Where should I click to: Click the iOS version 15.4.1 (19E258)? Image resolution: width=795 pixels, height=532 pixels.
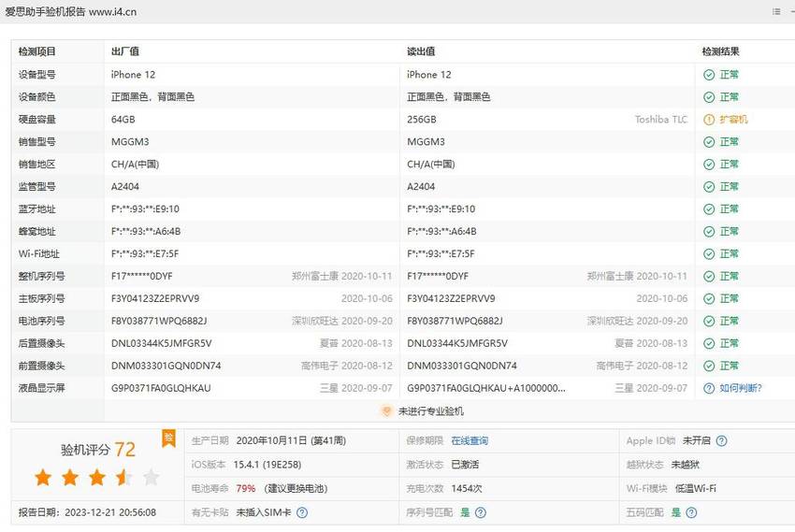pos(267,465)
